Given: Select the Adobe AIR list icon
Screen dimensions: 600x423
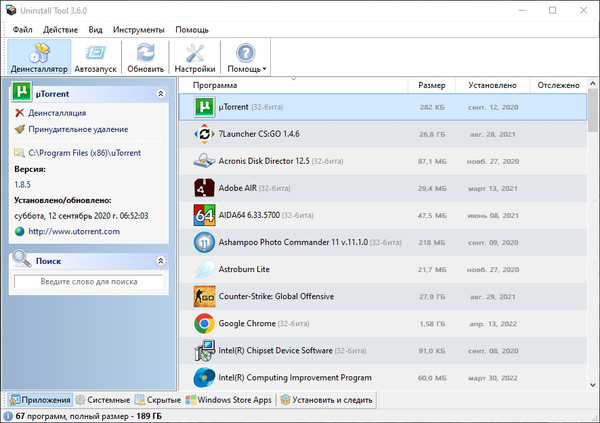Looking at the screenshot, I should [203, 187].
